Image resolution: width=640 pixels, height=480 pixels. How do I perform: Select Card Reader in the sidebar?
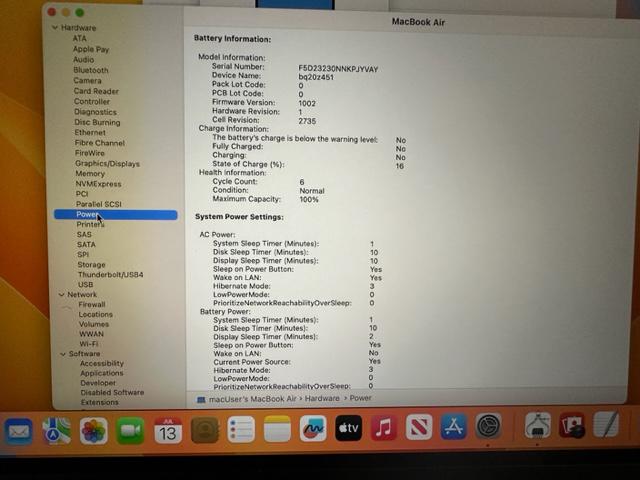pyautogui.click(x=96, y=91)
